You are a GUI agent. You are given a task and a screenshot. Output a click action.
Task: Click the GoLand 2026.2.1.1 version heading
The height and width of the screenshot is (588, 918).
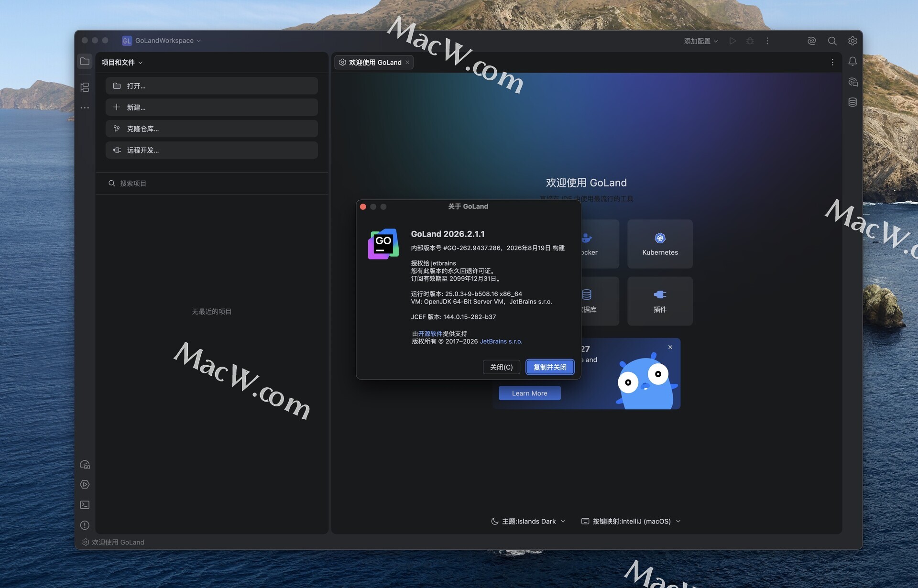point(448,234)
